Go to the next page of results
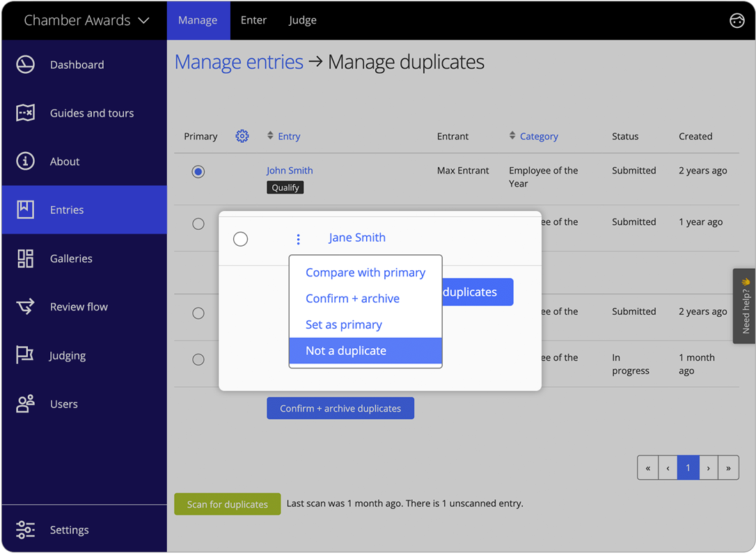The width and height of the screenshot is (756, 555). coord(708,467)
